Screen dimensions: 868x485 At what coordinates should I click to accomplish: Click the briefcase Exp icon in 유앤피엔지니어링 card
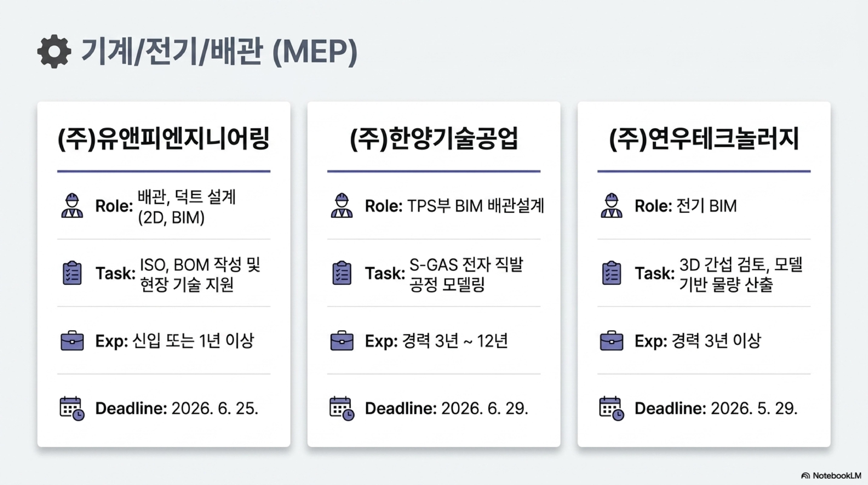(72, 341)
